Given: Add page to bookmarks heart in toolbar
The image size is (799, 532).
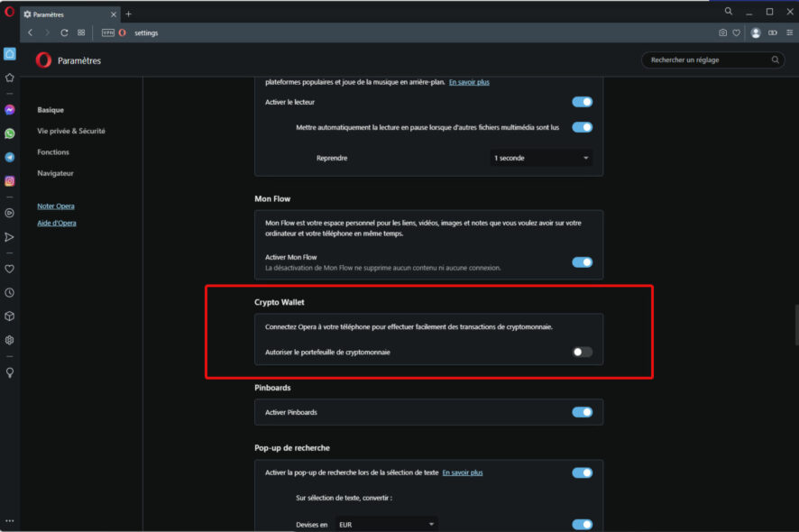Looking at the screenshot, I should tap(736, 32).
